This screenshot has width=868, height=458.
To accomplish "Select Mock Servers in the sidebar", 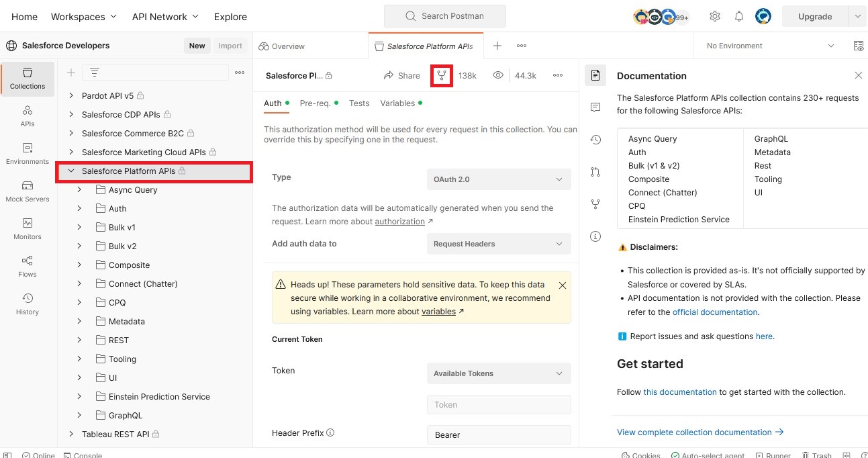I will click(27, 191).
